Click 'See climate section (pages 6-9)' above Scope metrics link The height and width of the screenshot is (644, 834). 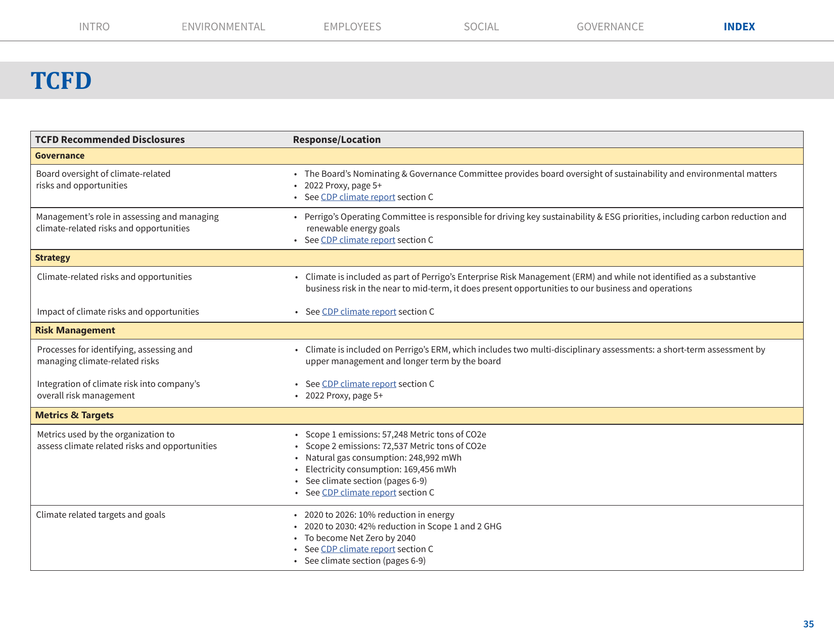pyautogui.click(x=366, y=481)
